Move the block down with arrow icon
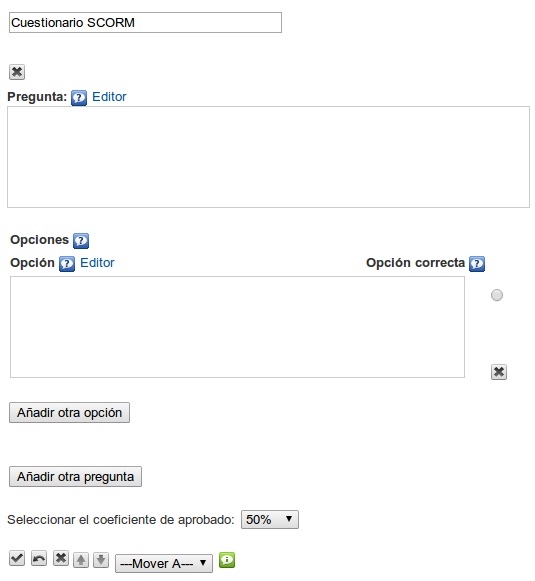Image resolution: width=535 pixels, height=581 pixels. 101,560
